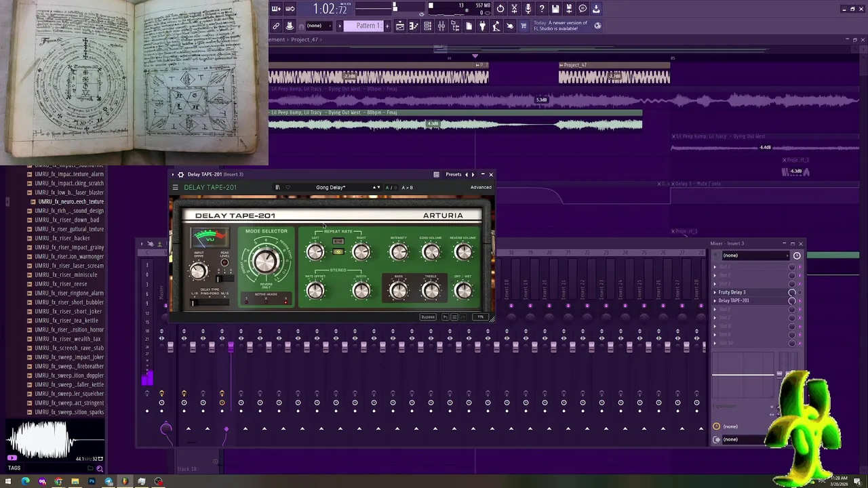The image size is (868, 488).
Task: Toggle the UMRU_fx_neuro.ech_texture sample checkbox
Action: [x=33, y=201]
